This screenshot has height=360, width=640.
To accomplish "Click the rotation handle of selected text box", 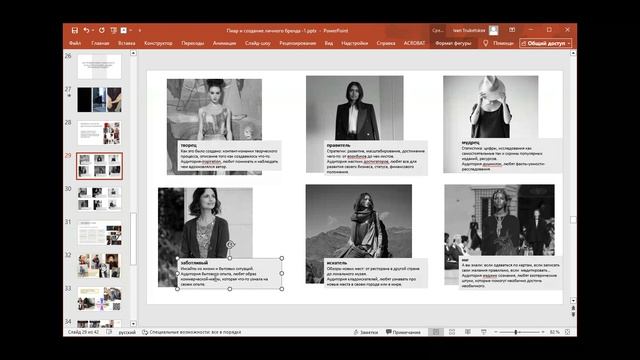I will pos(230,244).
